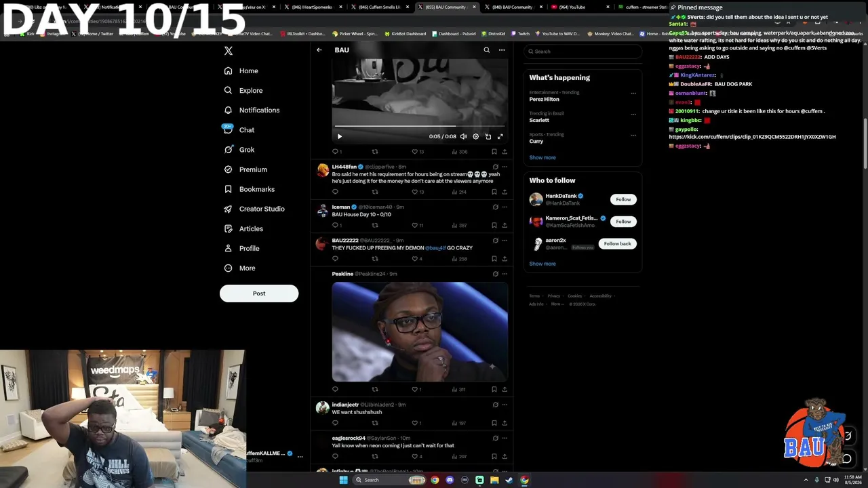Image resolution: width=868 pixels, height=488 pixels.
Task: Bookmark the Peakline image post
Action: pyautogui.click(x=494, y=389)
